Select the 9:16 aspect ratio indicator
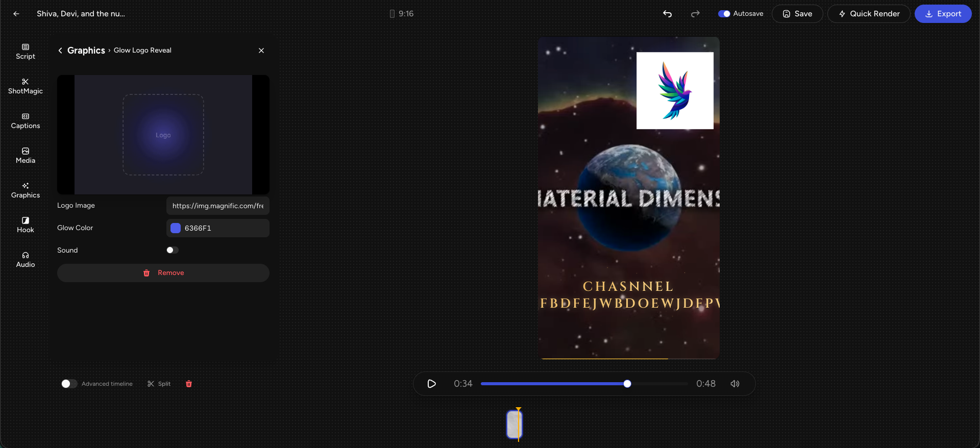Viewport: 980px width, 448px height. coord(402,14)
